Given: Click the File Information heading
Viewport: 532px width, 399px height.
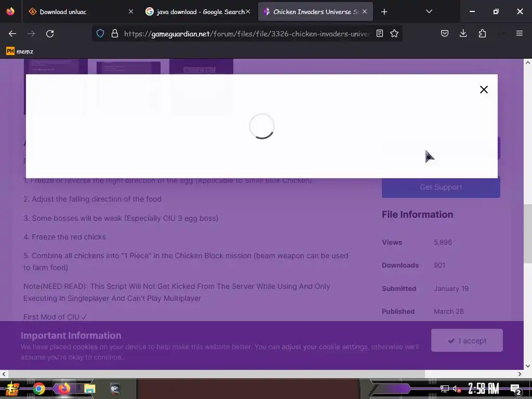Looking at the screenshot, I should click(x=417, y=215).
